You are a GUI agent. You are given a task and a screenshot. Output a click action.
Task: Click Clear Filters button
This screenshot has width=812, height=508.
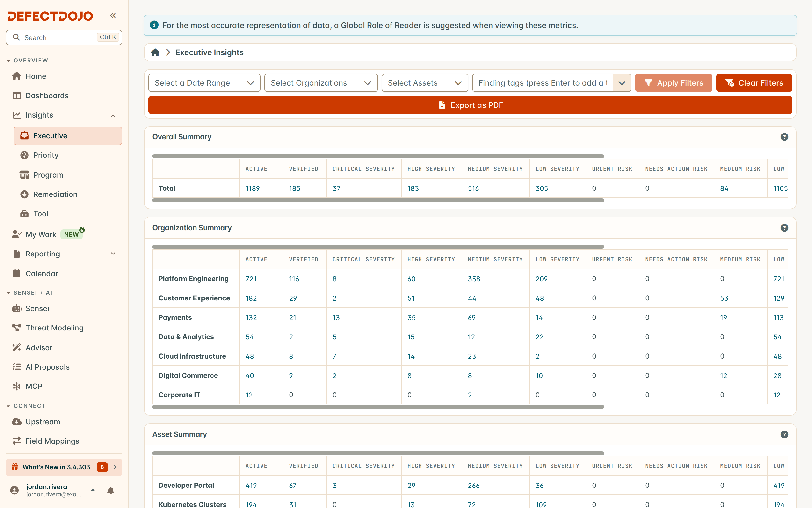[x=754, y=83]
